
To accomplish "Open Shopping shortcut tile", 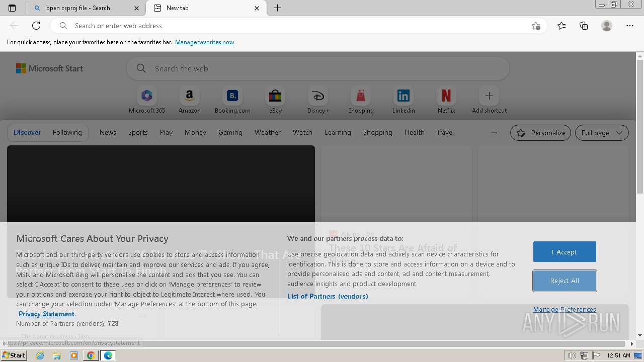I will [x=361, y=101].
